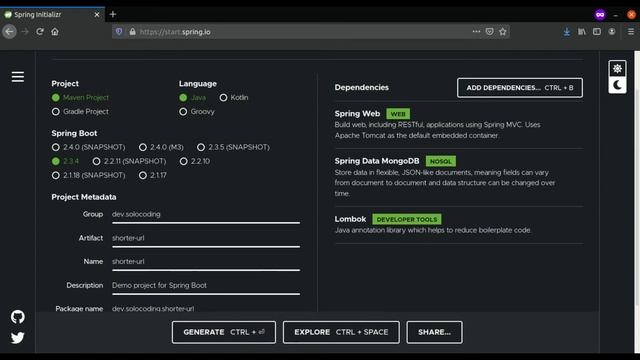Select Spring Boot 2.3.4

[65, 161]
